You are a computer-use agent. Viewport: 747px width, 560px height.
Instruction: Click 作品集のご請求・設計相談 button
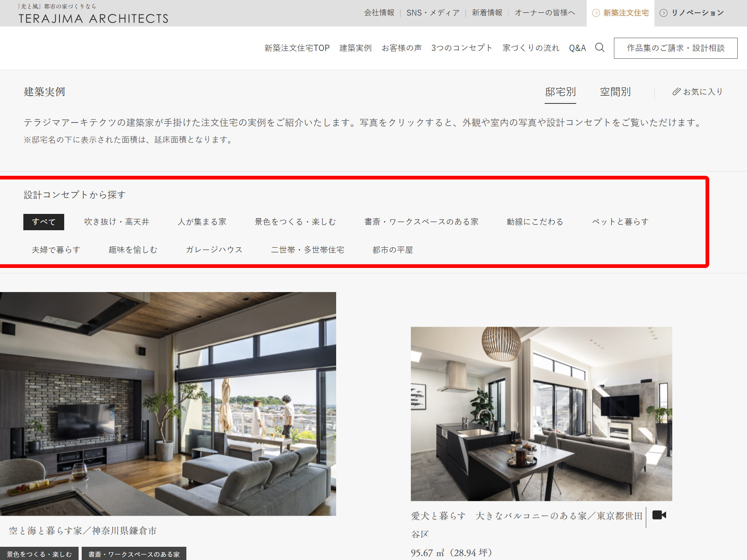pyautogui.click(x=675, y=48)
